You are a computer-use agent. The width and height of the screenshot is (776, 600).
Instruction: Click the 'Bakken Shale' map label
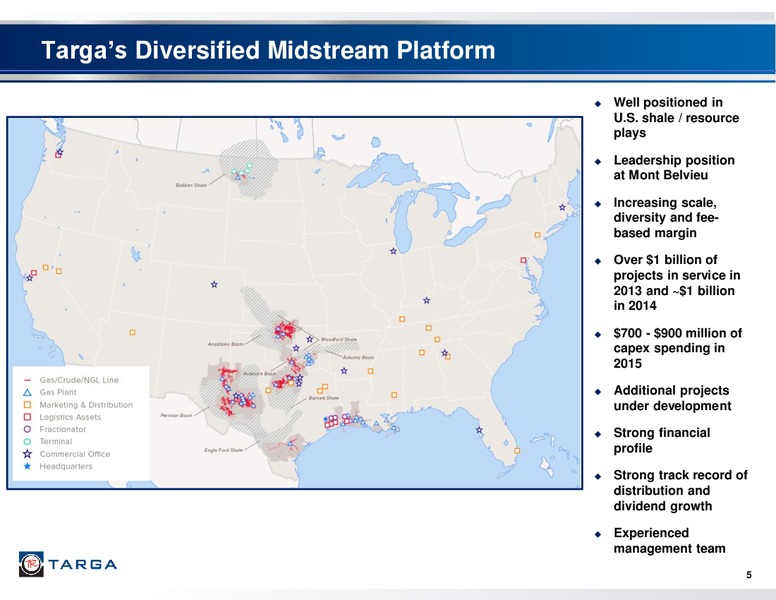point(191,185)
